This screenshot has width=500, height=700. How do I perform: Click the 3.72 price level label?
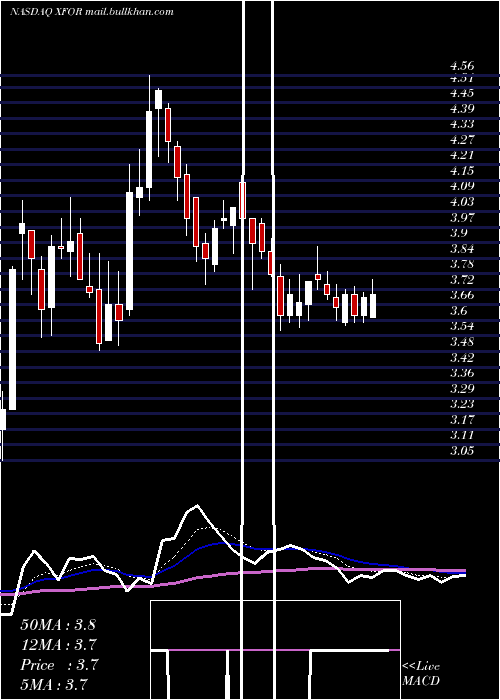[462, 279]
